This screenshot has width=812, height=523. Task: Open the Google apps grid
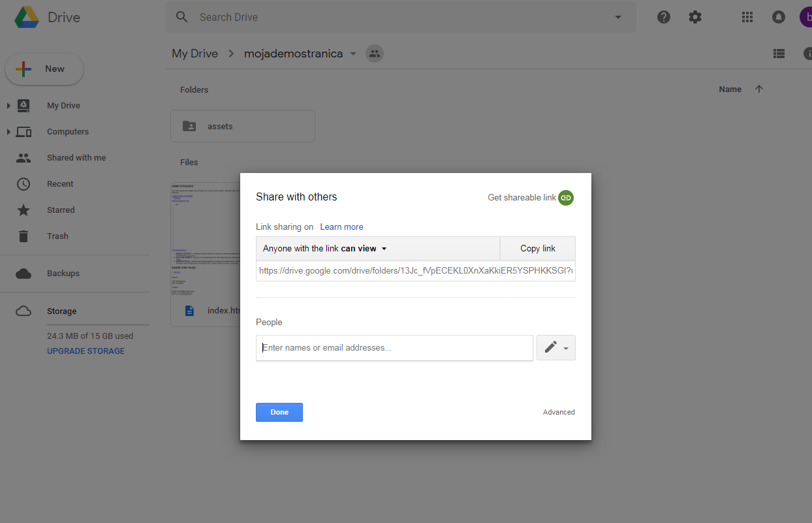point(747,18)
